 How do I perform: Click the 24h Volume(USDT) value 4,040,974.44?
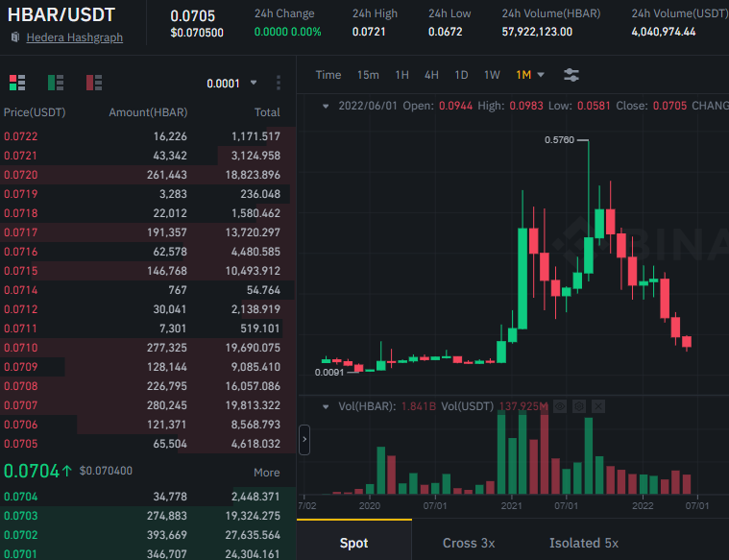[x=664, y=32]
